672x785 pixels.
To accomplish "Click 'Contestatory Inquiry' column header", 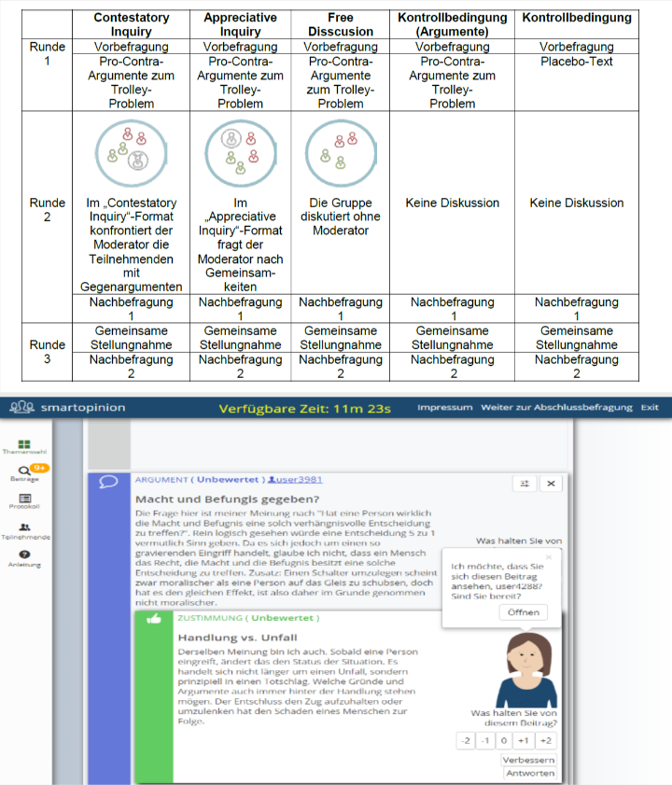I will 132,24.
